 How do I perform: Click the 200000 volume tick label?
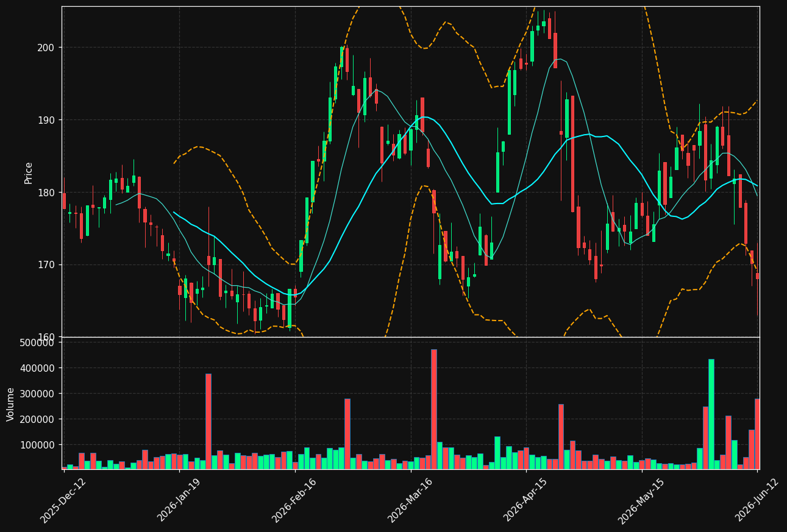(38, 419)
